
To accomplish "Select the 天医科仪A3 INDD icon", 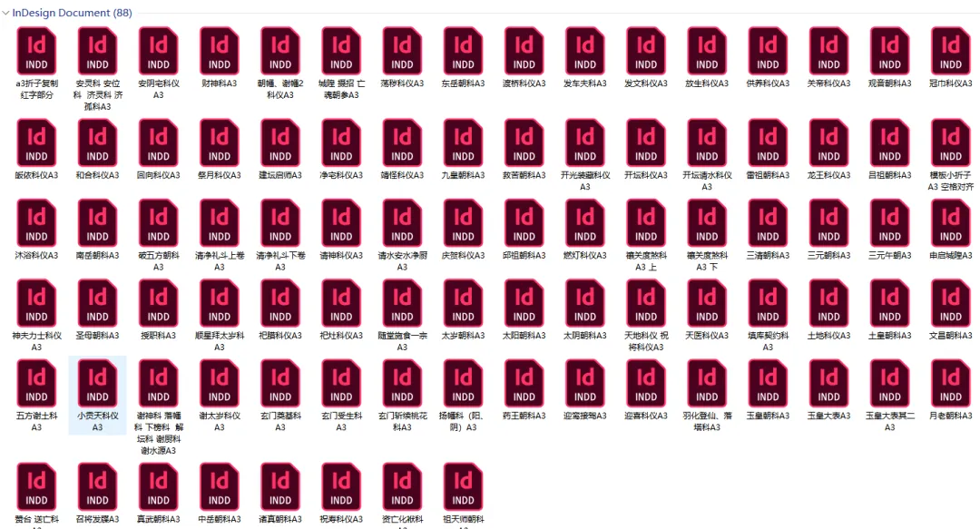I will [x=707, y=303].
